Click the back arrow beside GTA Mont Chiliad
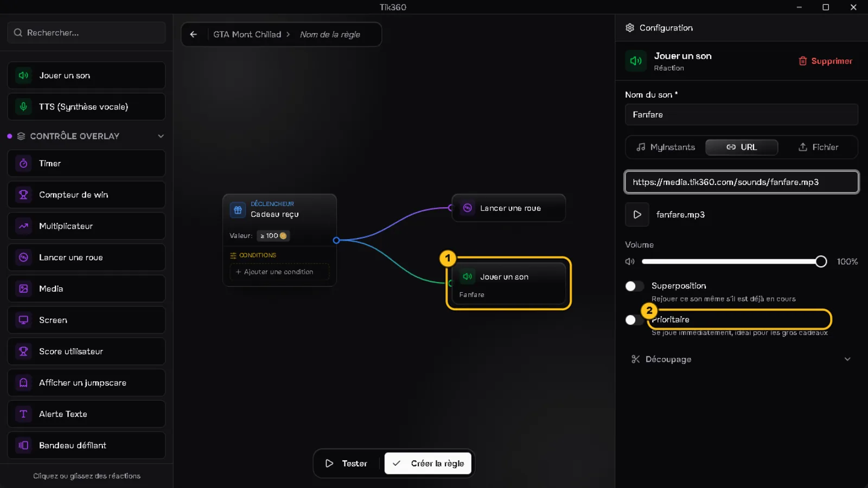The height and width of the screenshot is (488, 868). pyautogui.click(x=194, y=34)
